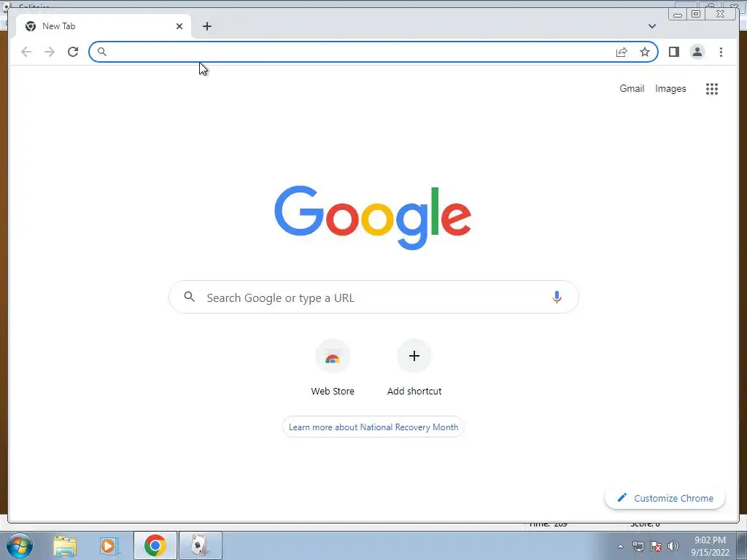Open Learn more about National Recovery Month
This screenshot has height=560, width=747.
[x=373, y=427]
